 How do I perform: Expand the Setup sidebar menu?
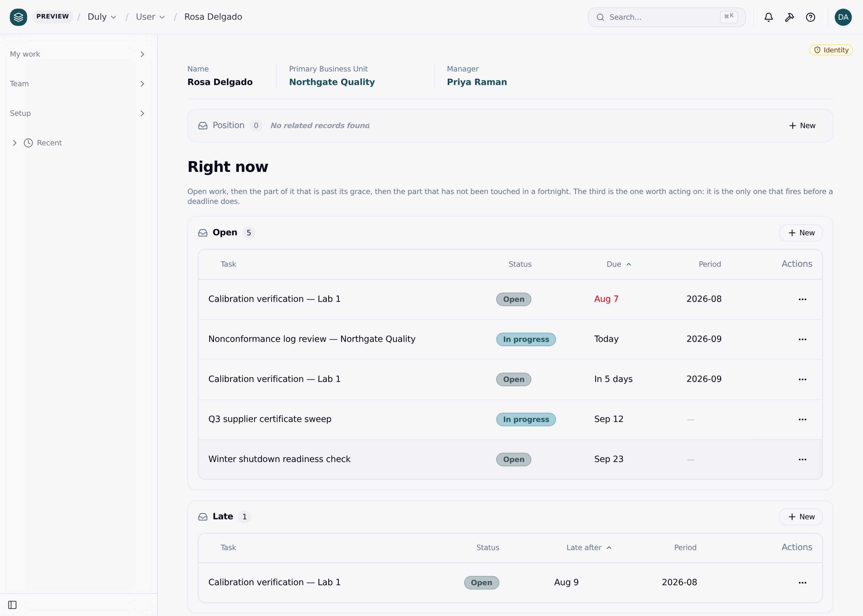(78, 113)
